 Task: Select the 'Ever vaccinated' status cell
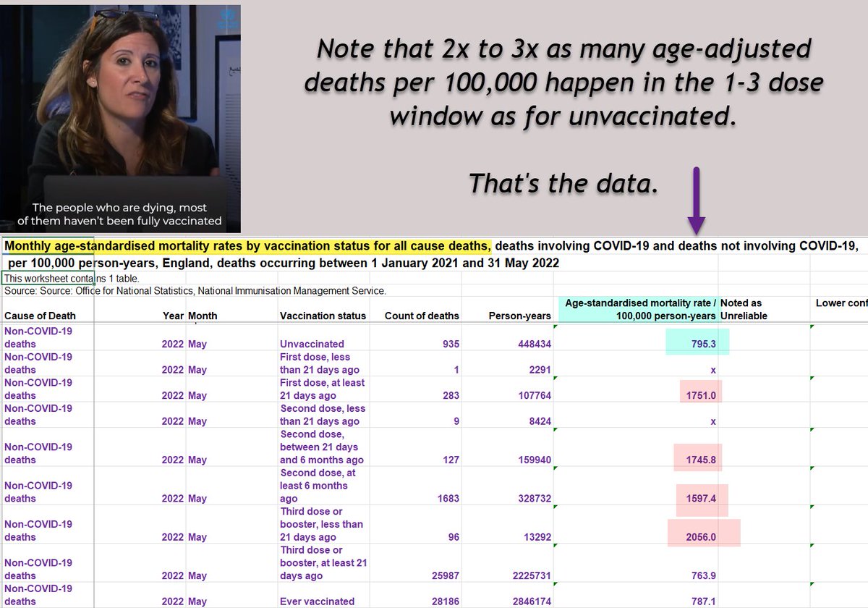click(x=317, y=601)
